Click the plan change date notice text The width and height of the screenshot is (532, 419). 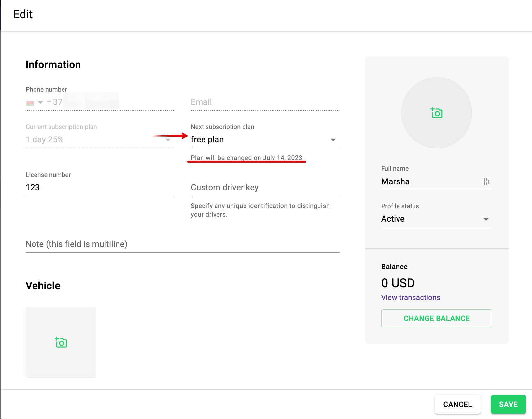(246, 158)
